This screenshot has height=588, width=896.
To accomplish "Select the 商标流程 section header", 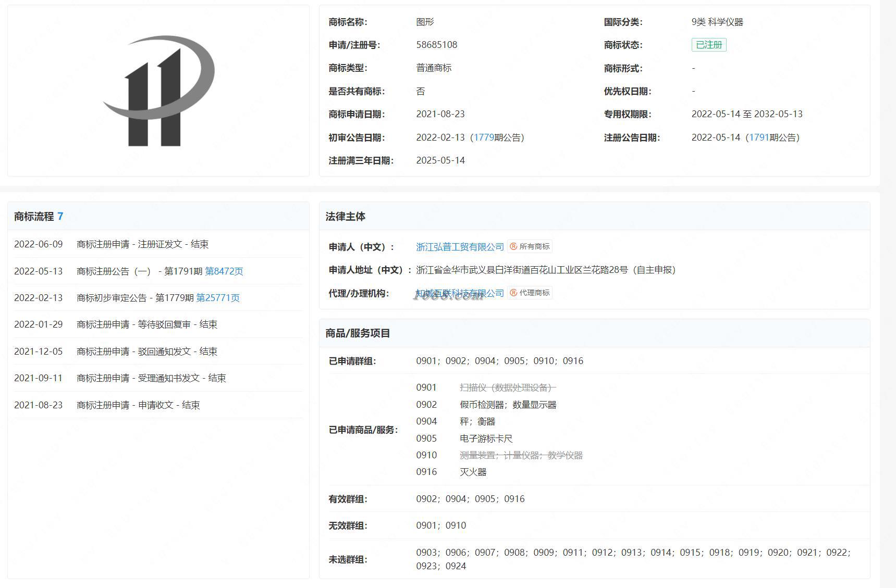I will click(x=158, y=216).
